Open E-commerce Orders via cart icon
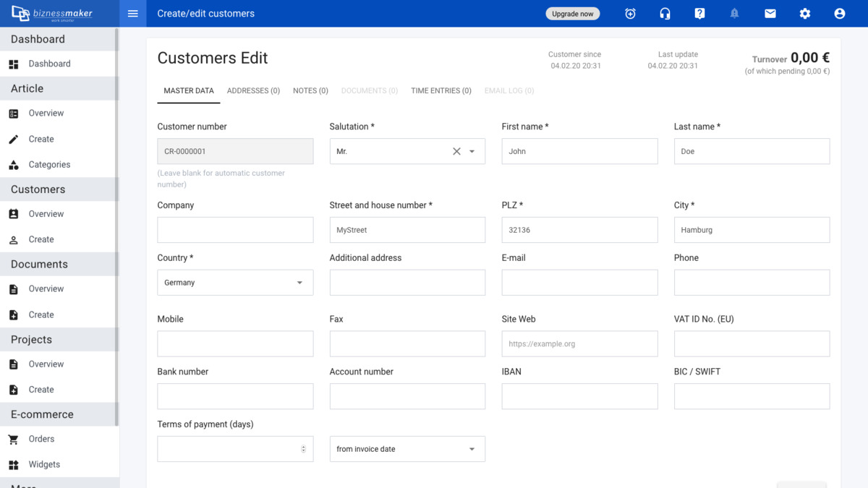 pos(14,439)
